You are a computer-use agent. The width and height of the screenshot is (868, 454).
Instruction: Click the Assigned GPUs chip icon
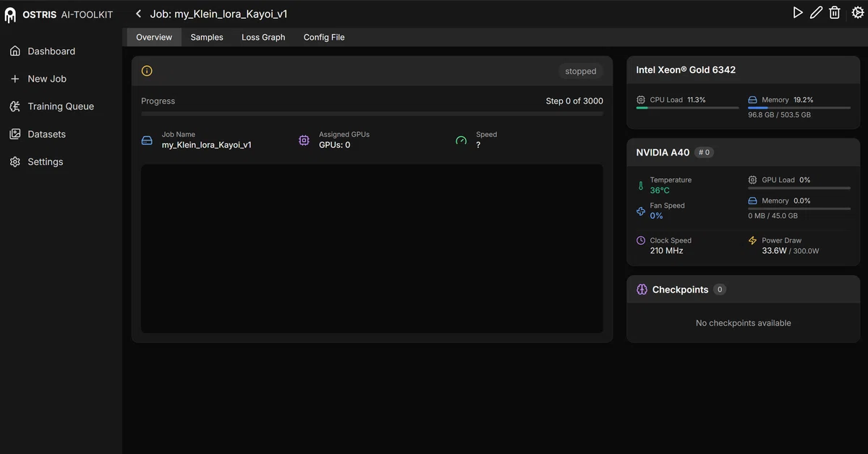[304, 140]
